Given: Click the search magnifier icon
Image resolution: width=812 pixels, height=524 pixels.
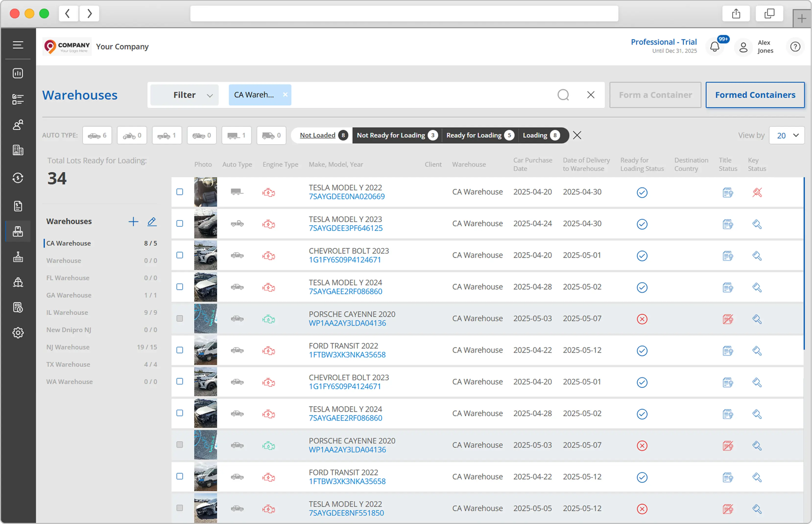Looking at the screenshot, I should pos(563,95).
